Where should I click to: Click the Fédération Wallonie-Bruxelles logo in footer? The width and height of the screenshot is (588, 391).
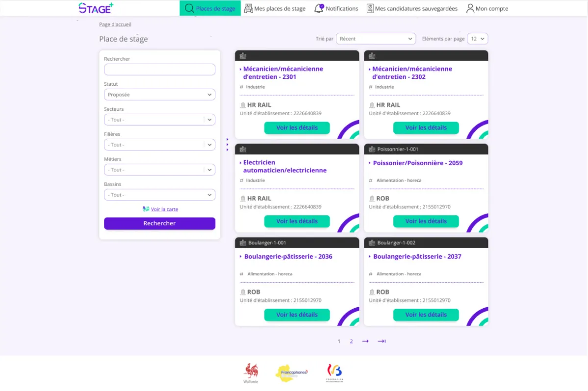pos(334,373)
